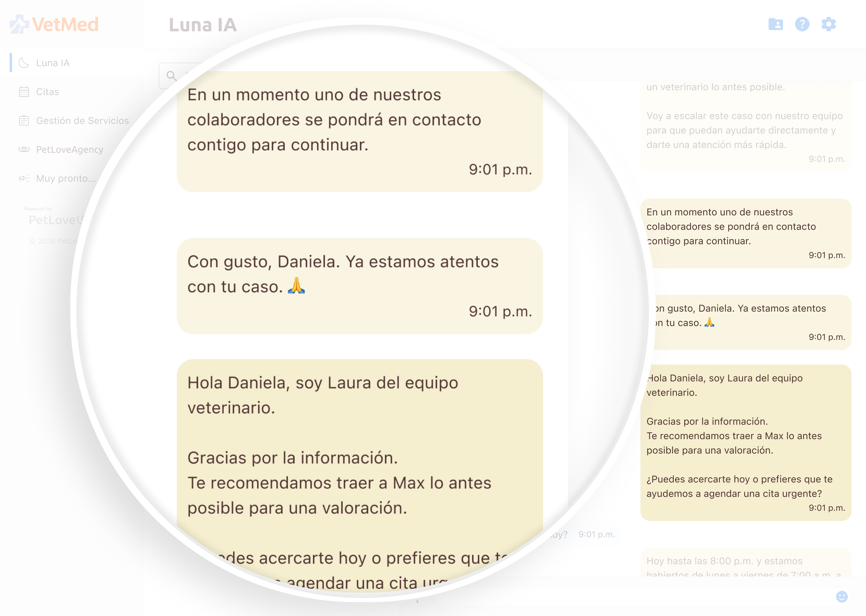The image size is (866, 616).
Task: Click the megaphone icon by Muy pronto
Action: click(x=24, y=178)
